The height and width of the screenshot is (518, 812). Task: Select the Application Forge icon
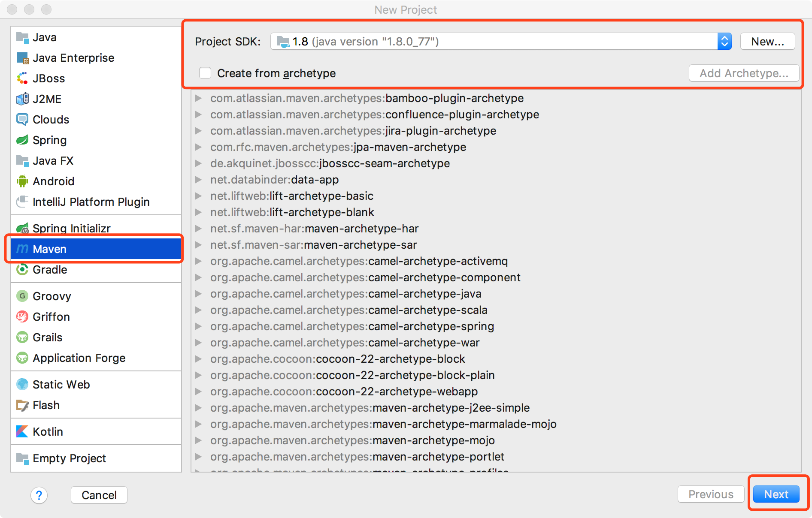point(22,358)
